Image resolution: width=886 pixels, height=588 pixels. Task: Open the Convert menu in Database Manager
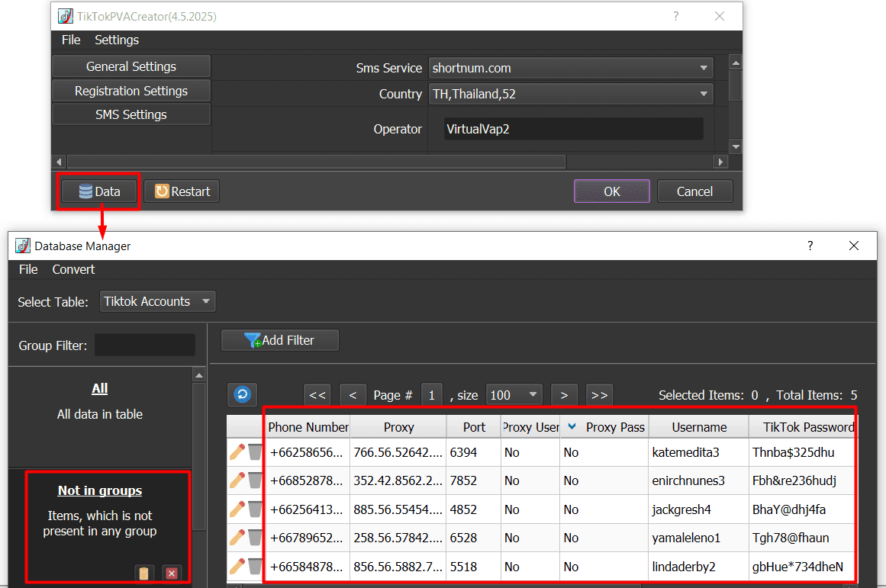click(73, 269)
